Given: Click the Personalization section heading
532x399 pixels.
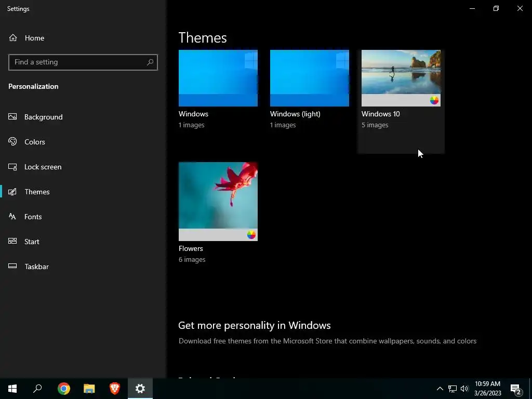Looking at the screenshot, I should [x=33, y=87].
